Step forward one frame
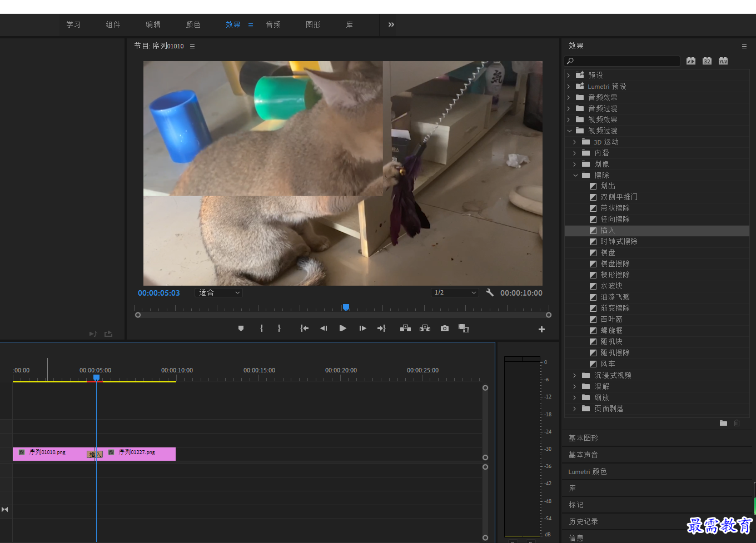 tap(362, 328)
